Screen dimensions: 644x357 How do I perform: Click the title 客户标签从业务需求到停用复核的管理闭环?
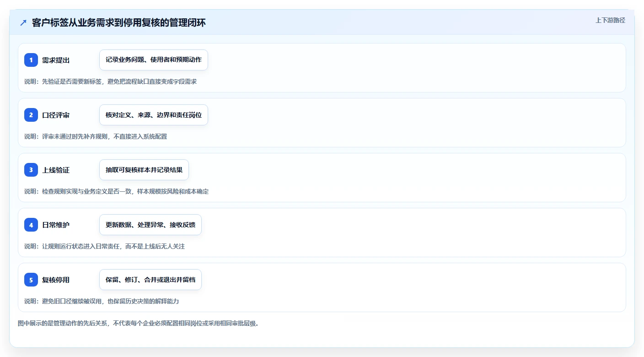(x=119, y=23)
